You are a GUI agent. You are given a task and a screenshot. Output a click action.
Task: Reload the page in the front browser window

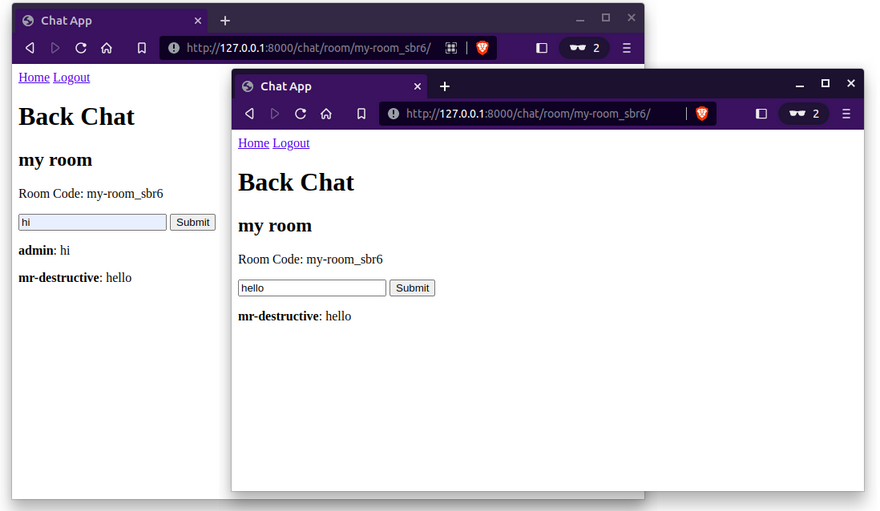[300, 114]
